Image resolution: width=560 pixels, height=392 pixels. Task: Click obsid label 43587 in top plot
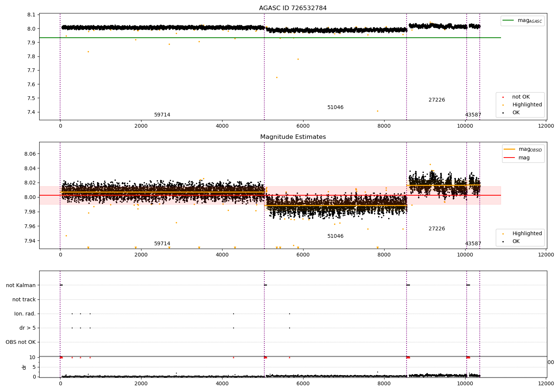coord(473,115)
